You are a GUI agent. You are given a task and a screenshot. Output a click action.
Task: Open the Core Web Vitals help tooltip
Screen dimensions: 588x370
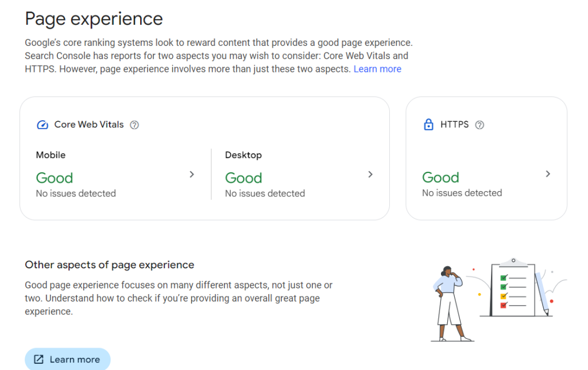pyautogui.click(x=134, y=124)
